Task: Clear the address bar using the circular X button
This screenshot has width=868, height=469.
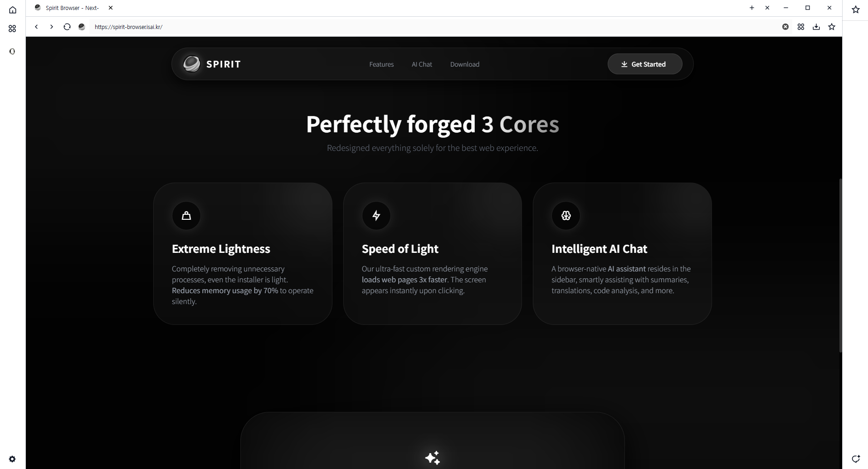Action: [785, 27]
